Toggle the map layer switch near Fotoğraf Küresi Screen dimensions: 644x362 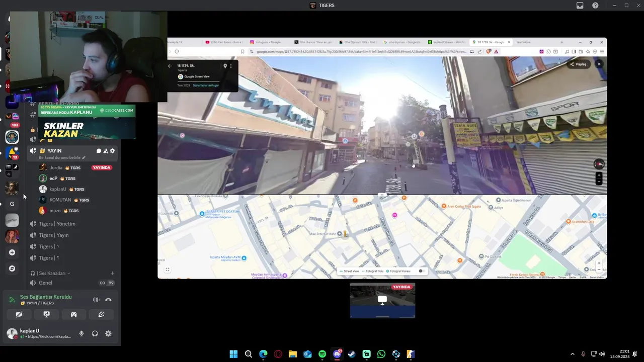click(x=422, y=271)
